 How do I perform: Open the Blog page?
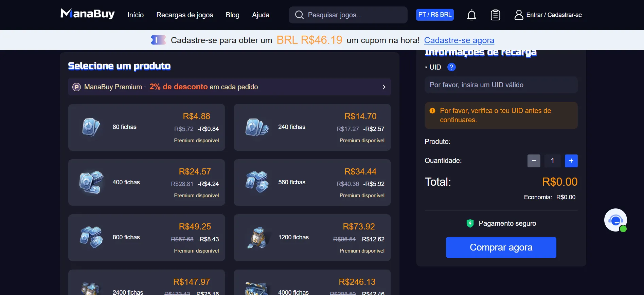[233, 15]
